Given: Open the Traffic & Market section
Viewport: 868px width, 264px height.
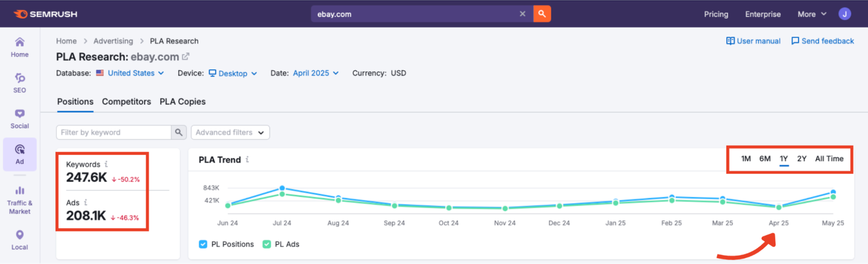Looking at the screenshot, I should (20, 199).
